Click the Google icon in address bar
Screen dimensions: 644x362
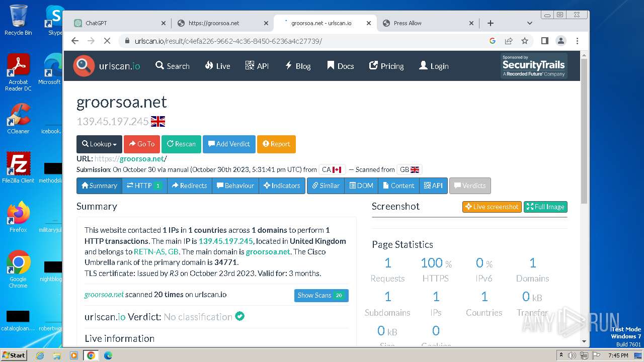pyautogui.click(x=493, y=41)
